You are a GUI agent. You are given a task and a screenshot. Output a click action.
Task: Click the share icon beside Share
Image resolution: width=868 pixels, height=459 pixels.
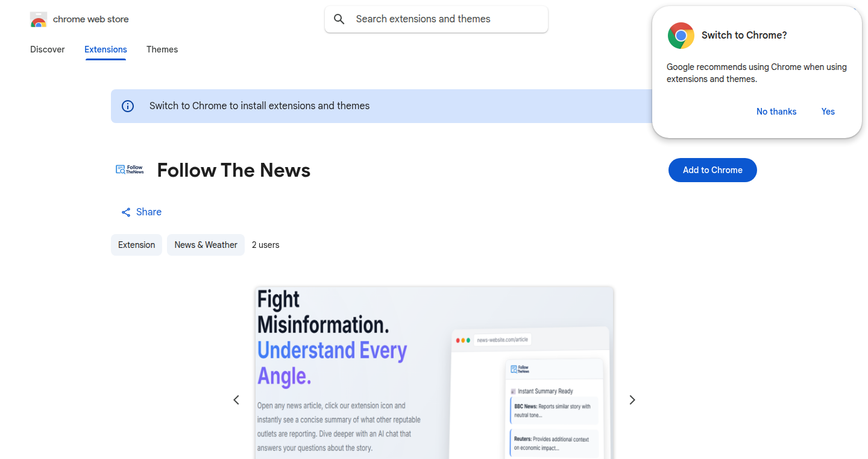(126, 212)
